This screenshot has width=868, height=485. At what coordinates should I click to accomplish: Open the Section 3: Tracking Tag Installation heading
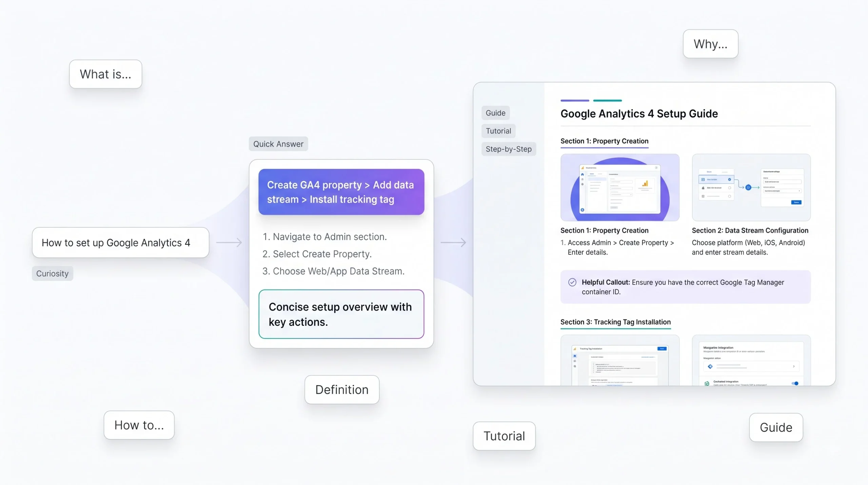[x=615, y=322]
